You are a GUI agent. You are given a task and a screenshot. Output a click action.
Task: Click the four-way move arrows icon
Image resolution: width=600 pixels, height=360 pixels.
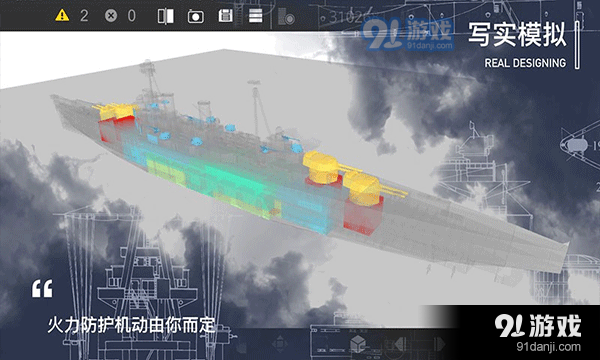coord(279,343)
